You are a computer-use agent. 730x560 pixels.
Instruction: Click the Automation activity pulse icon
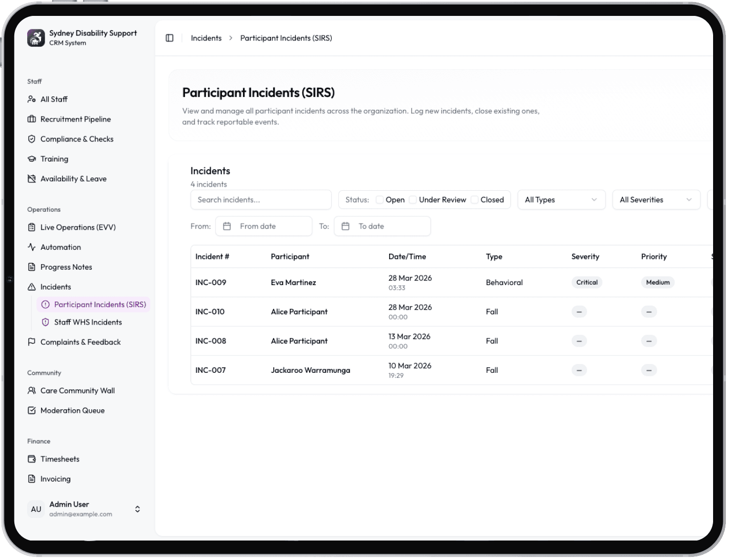(x=32, y=247)
